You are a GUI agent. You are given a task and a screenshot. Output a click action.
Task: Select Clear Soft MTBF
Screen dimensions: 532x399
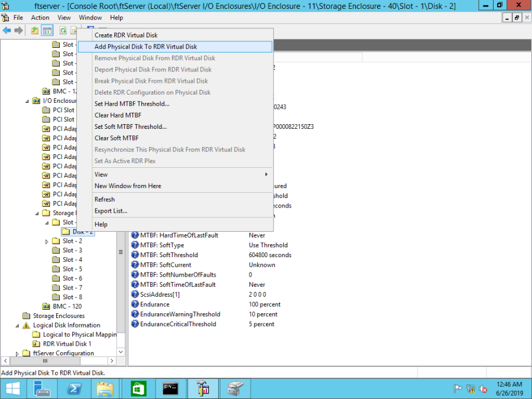[x=175, y=138]
